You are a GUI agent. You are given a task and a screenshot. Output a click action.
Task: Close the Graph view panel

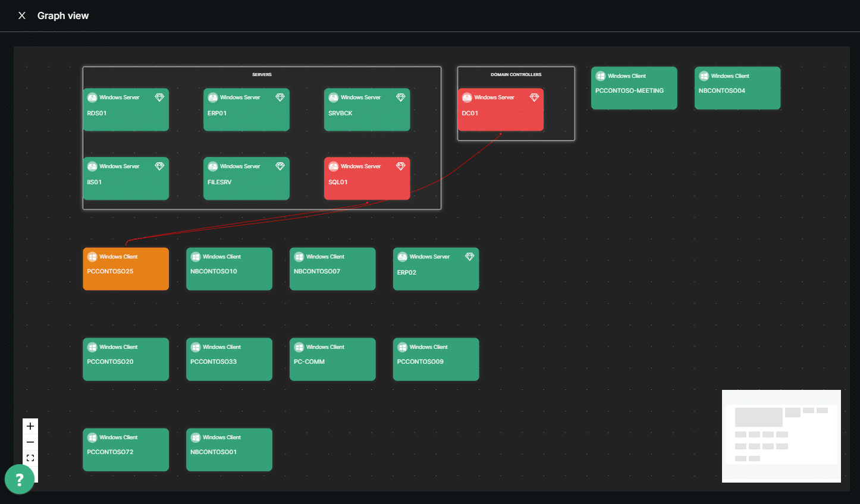click(x=22, y=15)
